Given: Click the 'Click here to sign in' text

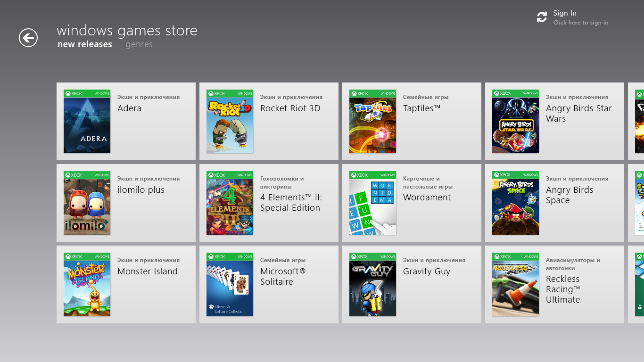Looking at the screenshot, I should [581, 23].
